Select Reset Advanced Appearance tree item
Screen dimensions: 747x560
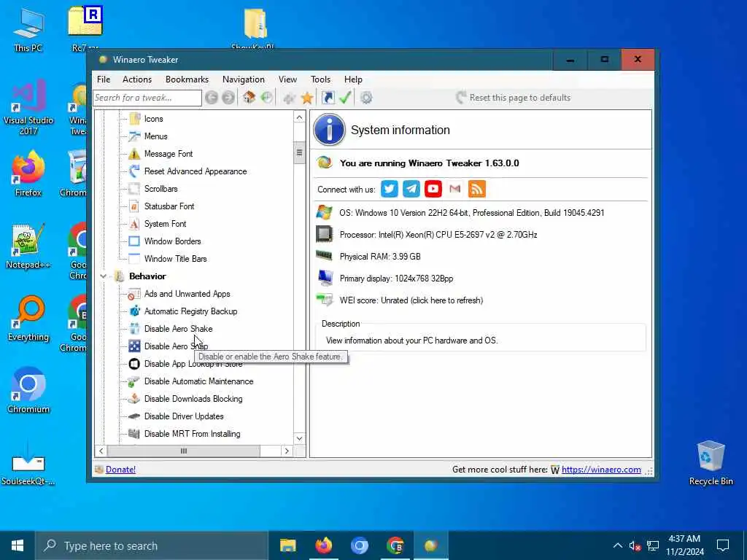click(196, 171)
